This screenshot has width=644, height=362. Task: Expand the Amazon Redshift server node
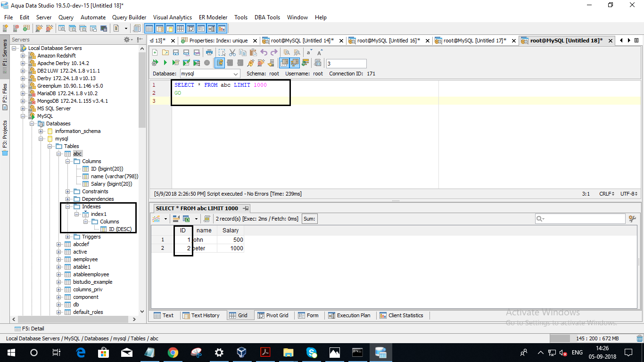click(23, 56)
